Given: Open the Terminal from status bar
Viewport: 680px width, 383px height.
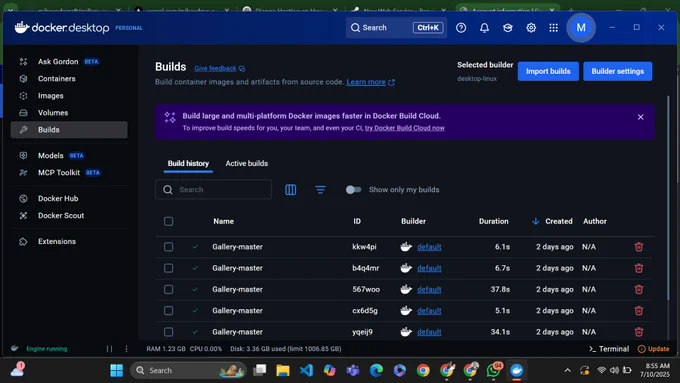Looking at the screenshot, I should tap(609, 349).
